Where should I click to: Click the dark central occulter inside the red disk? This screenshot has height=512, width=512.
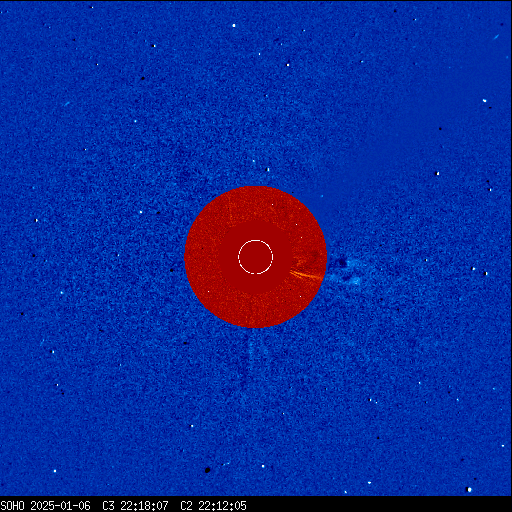pyautogui.click(x=256, y=257)
